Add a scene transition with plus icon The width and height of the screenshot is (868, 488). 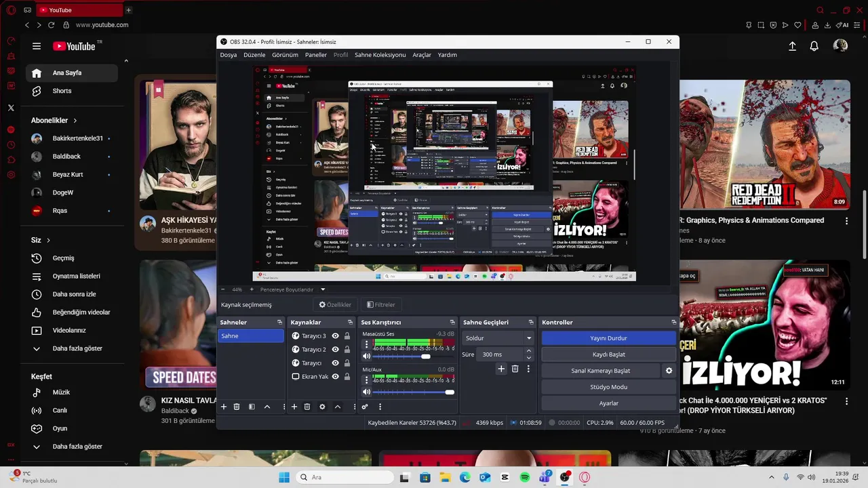[501, 369]
